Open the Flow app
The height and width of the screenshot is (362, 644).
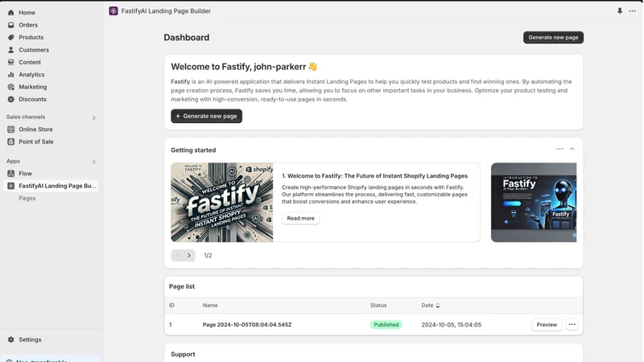[25, 174]
